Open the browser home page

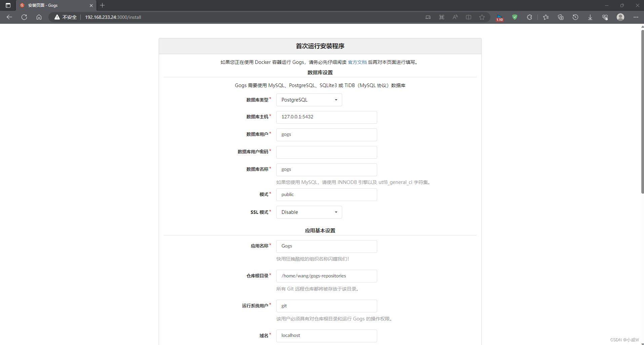coord(39,17)
